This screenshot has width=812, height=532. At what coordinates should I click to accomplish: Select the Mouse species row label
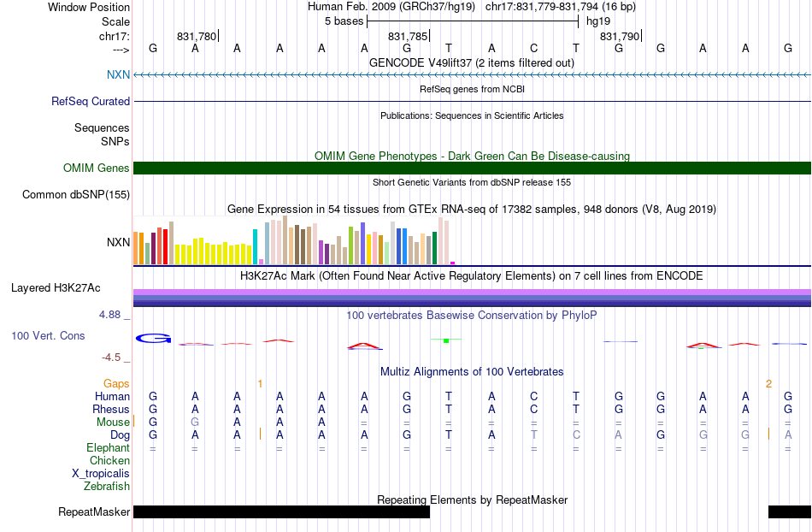coord(113,423)
